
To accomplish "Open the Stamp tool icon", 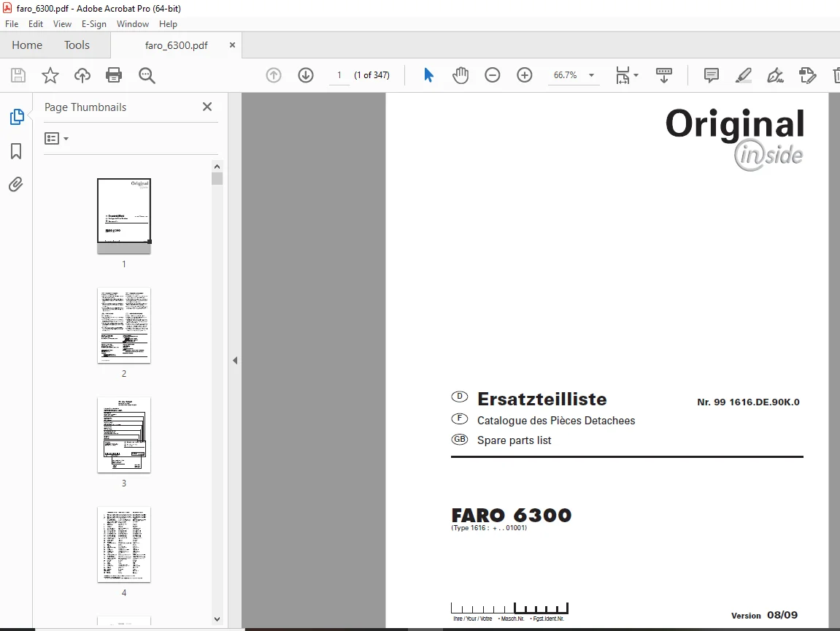I will (807, 75).
